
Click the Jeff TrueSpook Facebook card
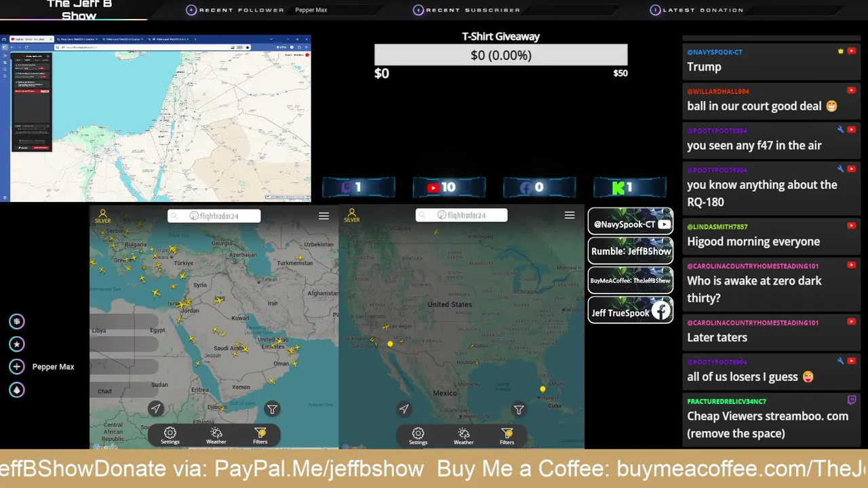[631, 310]
